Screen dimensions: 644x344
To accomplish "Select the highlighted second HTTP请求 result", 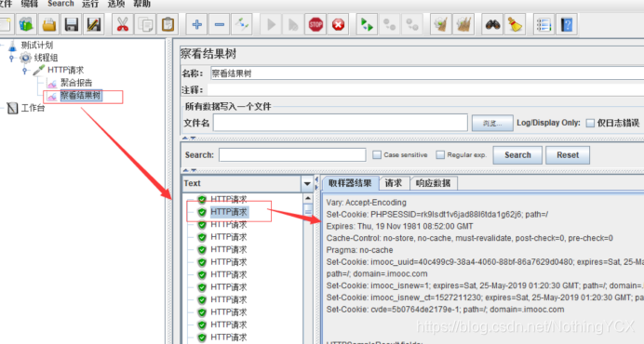I will (229, 212).
